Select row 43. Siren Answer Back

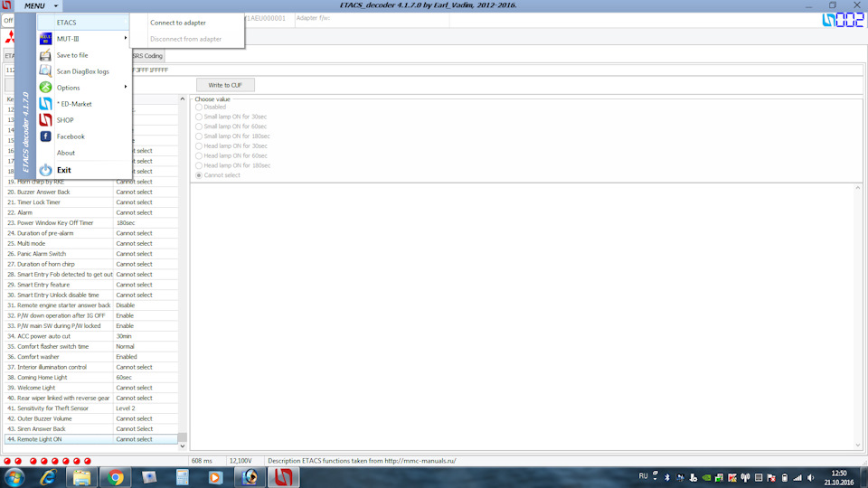click(x=91, y=428)
